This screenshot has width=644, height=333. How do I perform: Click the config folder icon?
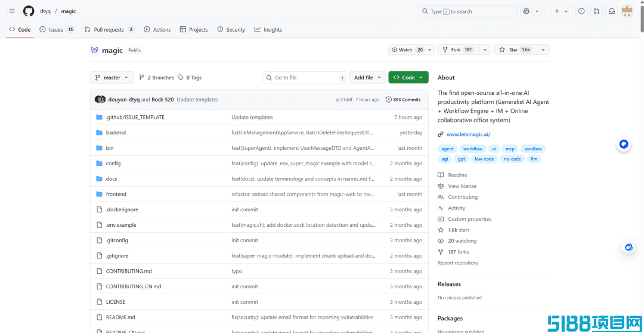pos(99,163)
